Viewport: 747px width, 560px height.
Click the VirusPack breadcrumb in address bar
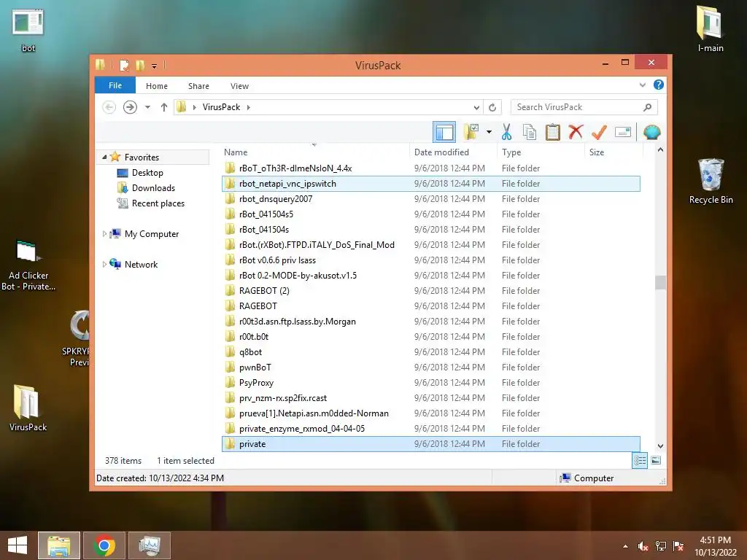(x=221, y=107)
